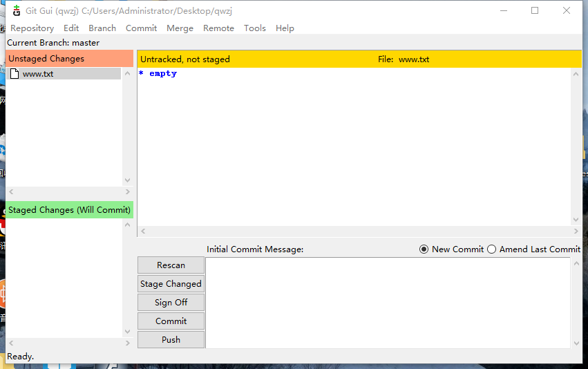The width and height of the screenshot is (588, 369).
Task: Click the diff pane scroll up arrow
Action: coord(576,74)
